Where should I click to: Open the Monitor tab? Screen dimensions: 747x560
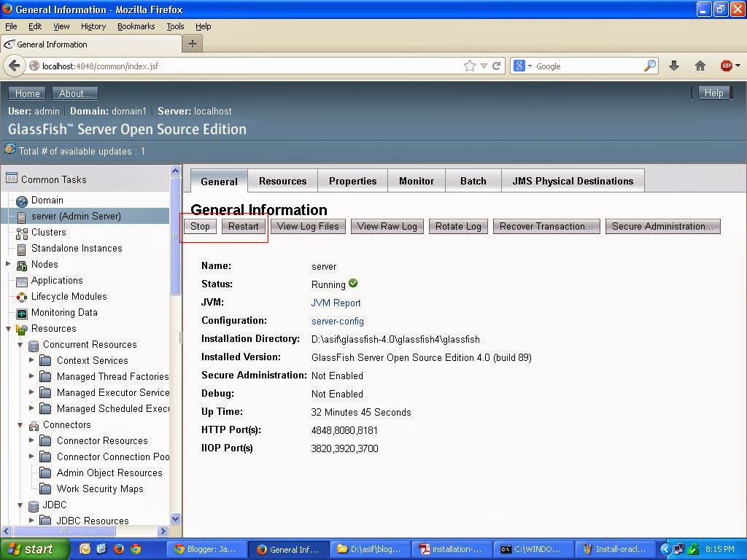[417, 181]
